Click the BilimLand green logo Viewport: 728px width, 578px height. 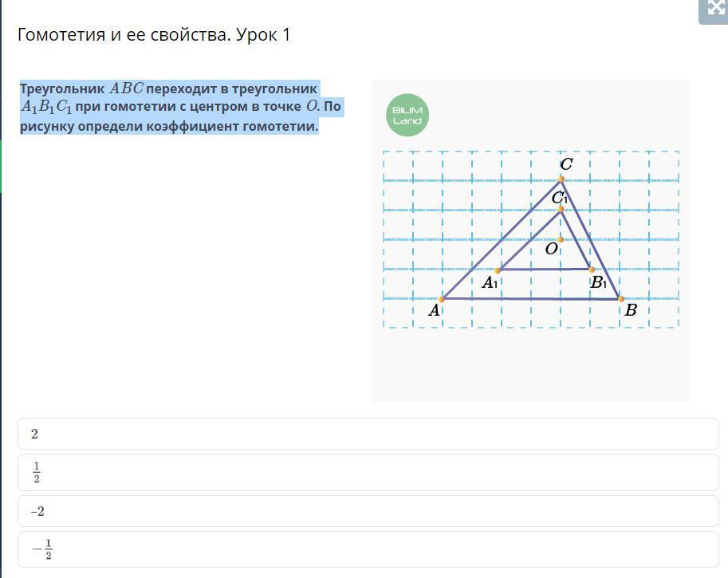point(407,115)
